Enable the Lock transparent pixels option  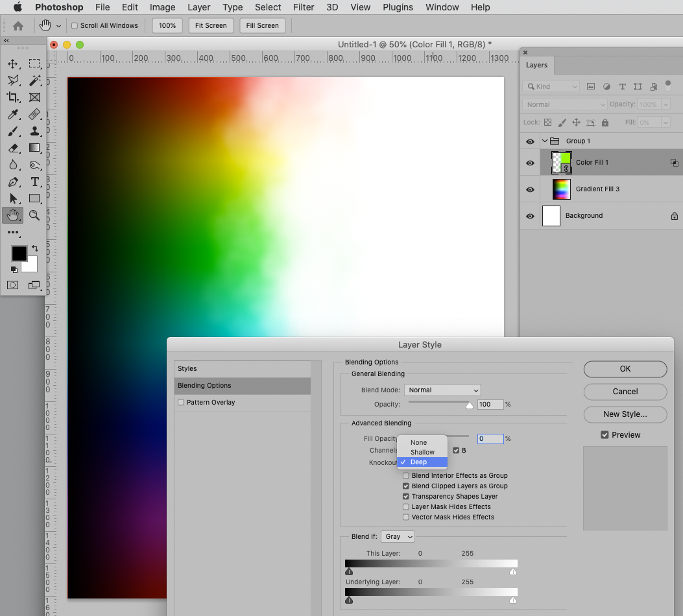547,122
